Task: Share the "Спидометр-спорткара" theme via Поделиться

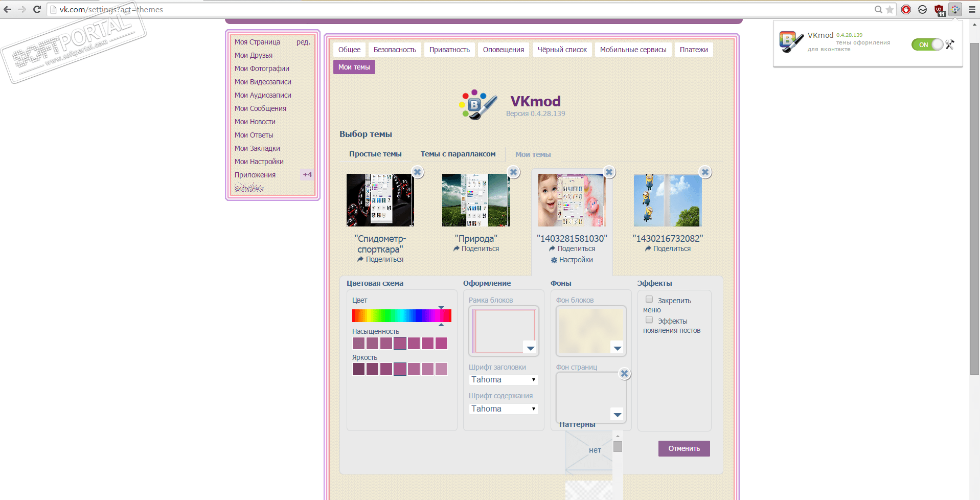Action: click(384, 259)
